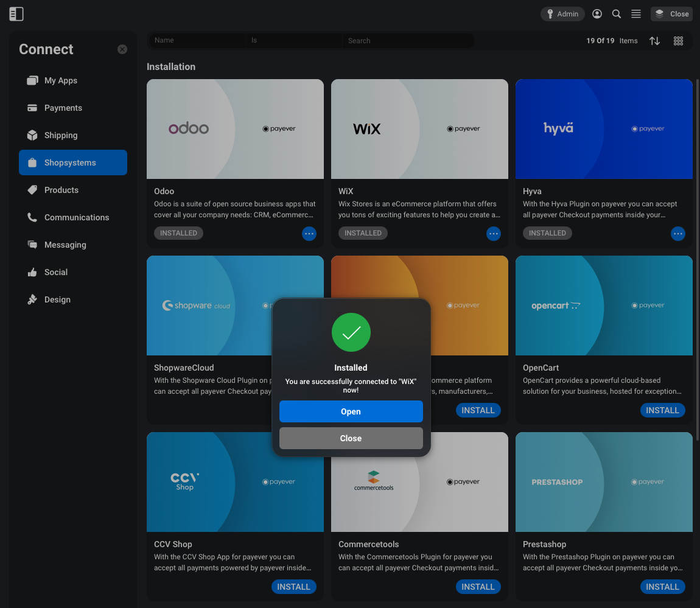Install the Commercetools plugin
Viewport: 700px width, 608px height.
point(478,587)
